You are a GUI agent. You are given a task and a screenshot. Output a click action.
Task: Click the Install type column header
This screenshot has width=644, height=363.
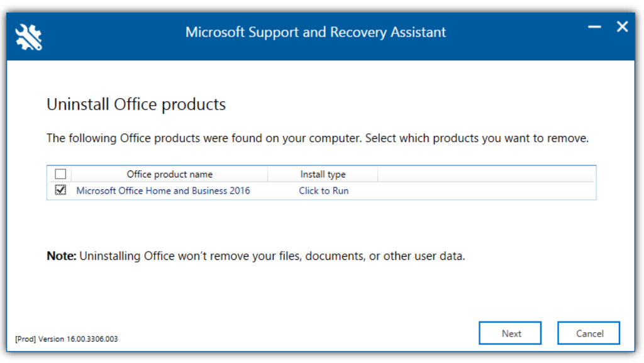pos(323,174)
